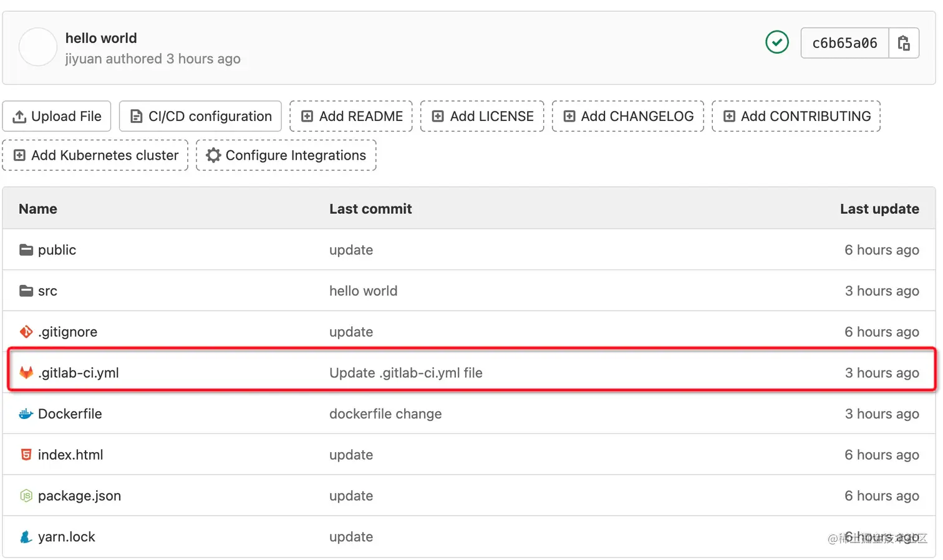Click the HTML5 icon beside index.html
The width and height of the screenshot is (943, 560).
point(26,455)
